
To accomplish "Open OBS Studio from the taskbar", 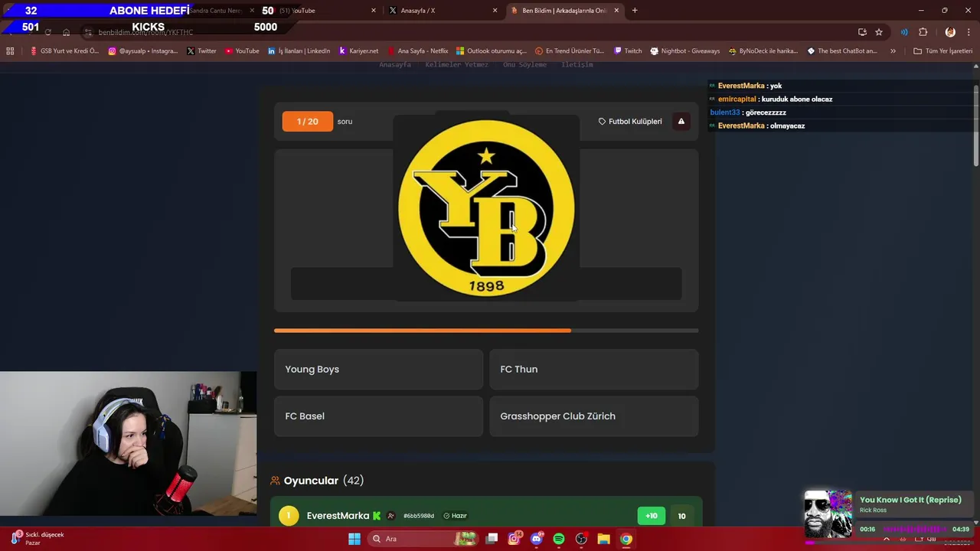I will (x=581, y=539).
